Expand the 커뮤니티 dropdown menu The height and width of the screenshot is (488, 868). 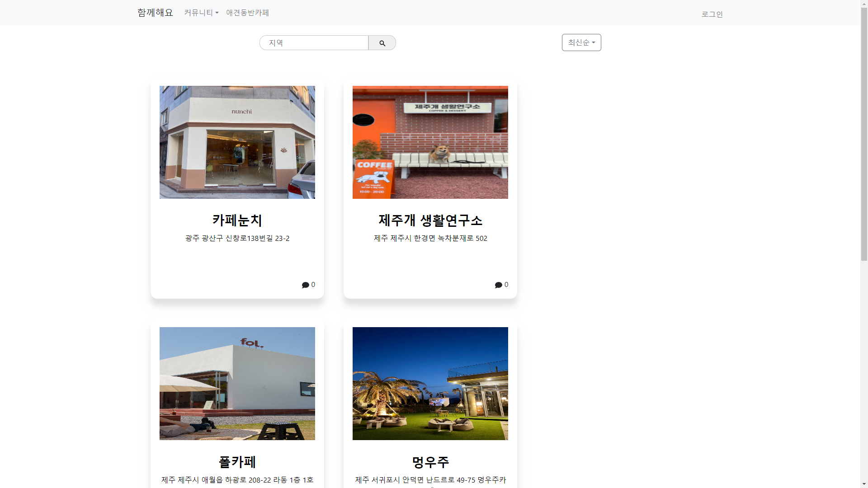point(201,13)
